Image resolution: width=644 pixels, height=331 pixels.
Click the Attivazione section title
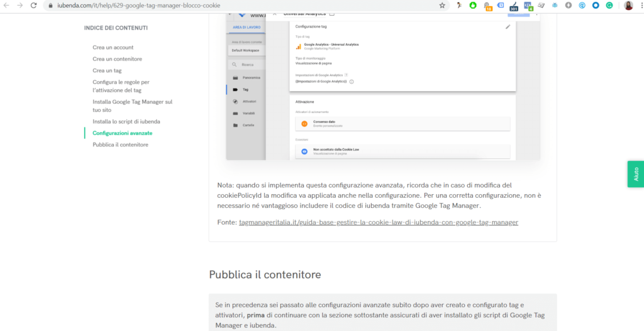tap(305, 101)
